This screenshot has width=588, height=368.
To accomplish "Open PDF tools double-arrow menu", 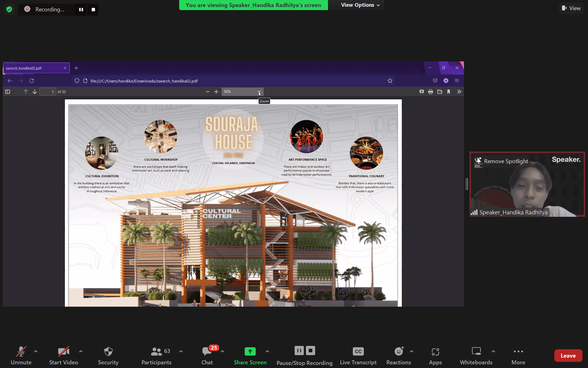I will (459, 92).
